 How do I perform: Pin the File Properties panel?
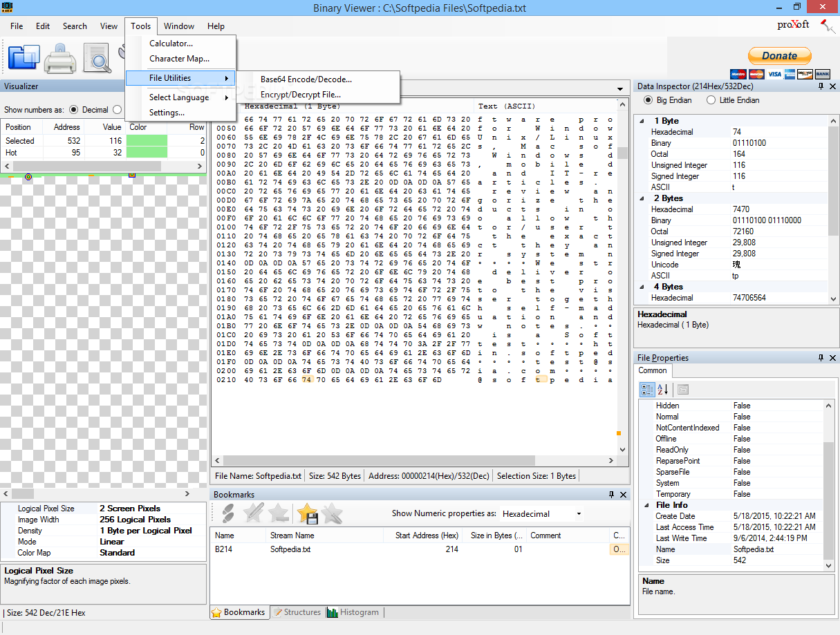[x=821, y=358]
